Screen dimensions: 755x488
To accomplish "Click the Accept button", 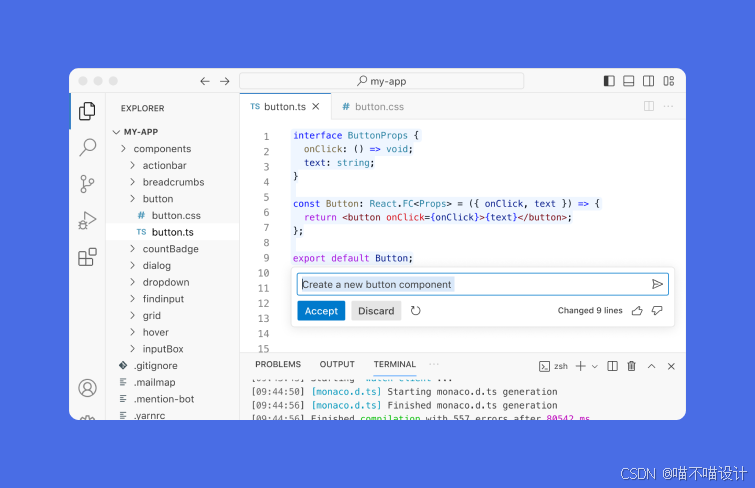I will (321, 311).
